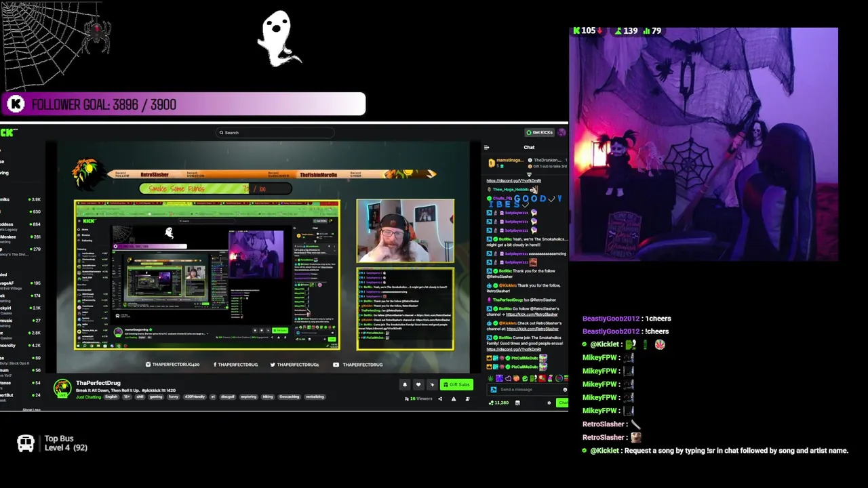Select the gaming tag
Screen dimensions: 868x488
156,397
